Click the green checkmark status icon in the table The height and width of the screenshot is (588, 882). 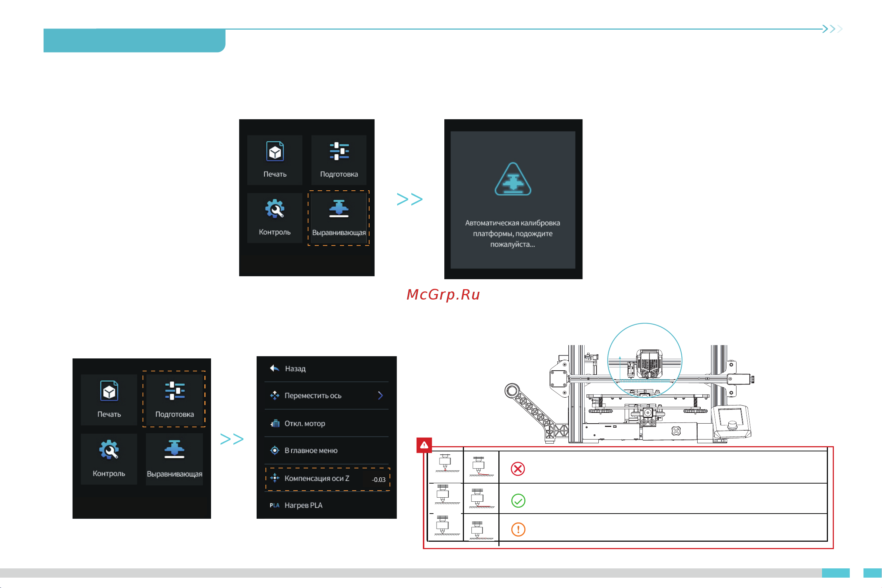[518, 501]
